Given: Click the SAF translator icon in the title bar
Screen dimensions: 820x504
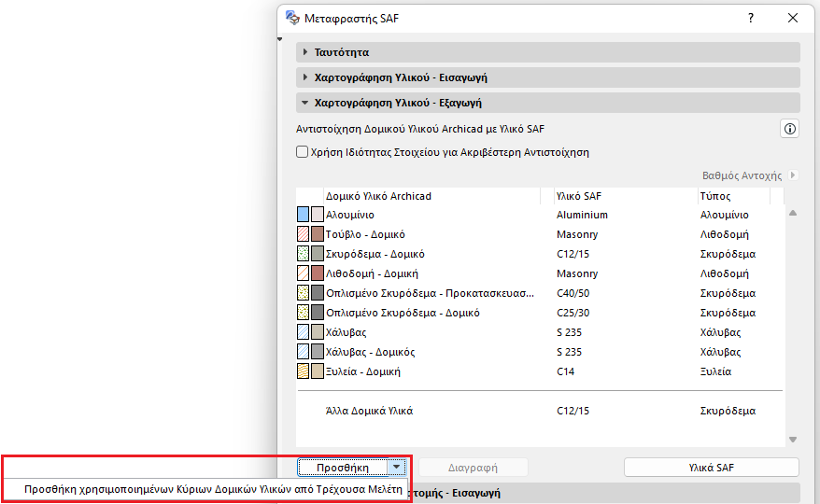Looking at the screenshot, I should (292, 18).
